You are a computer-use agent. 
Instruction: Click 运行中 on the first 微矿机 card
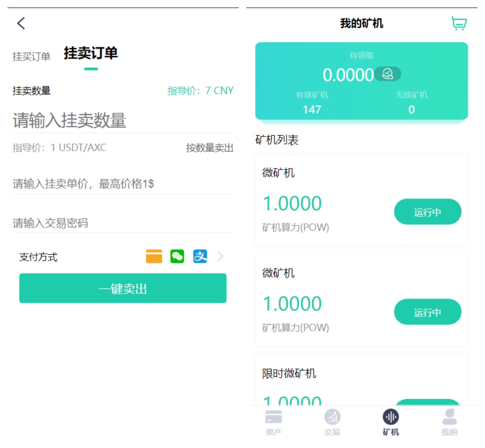coord(428,212)
